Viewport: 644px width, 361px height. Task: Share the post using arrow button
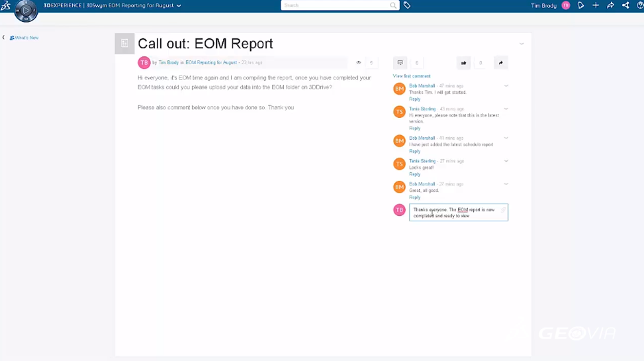[501, 63]
